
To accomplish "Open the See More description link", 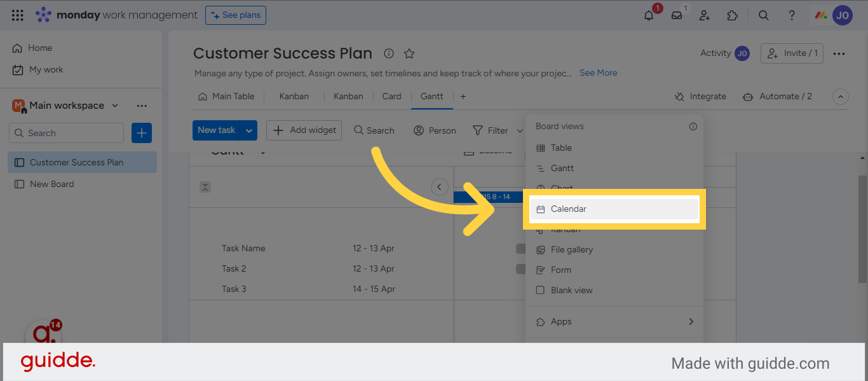I will [599, 73].
